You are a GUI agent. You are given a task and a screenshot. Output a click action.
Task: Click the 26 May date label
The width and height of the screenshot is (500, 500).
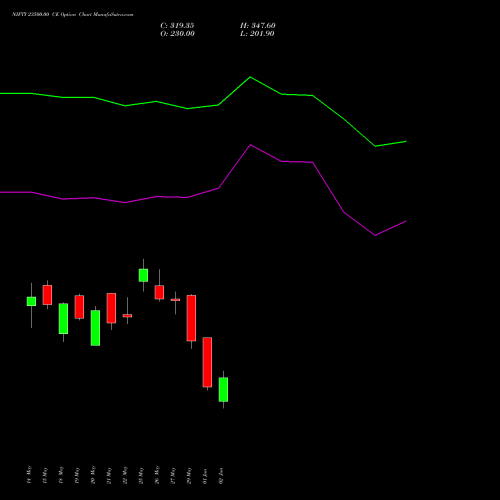(x=157, y=475)
